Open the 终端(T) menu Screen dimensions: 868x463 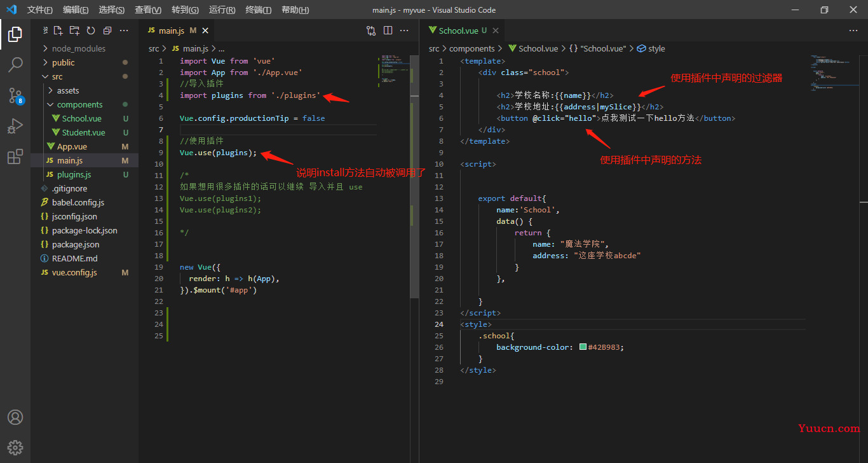pos(259,10)
